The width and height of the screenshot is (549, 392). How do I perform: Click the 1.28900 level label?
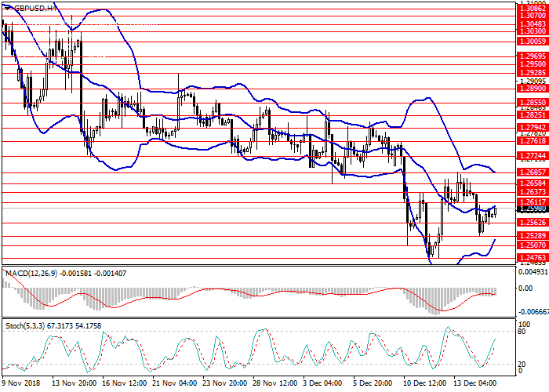[532, 89]
